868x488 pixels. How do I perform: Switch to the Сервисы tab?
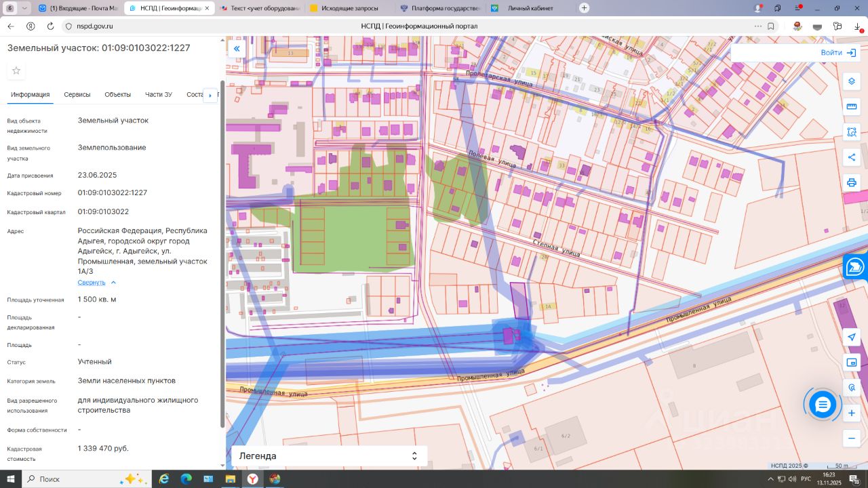(77, 95)
